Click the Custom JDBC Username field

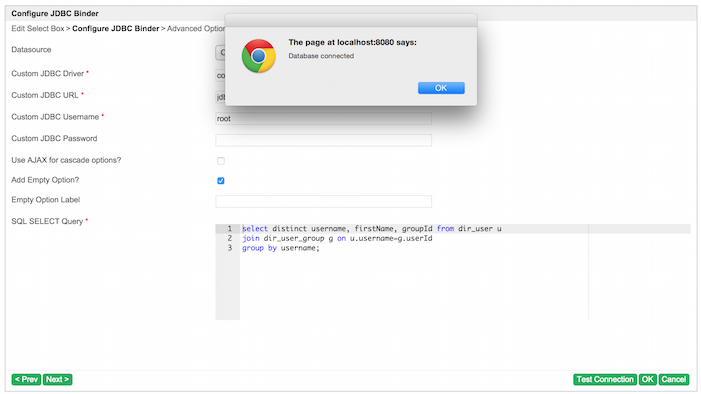(x=323, y=119)
